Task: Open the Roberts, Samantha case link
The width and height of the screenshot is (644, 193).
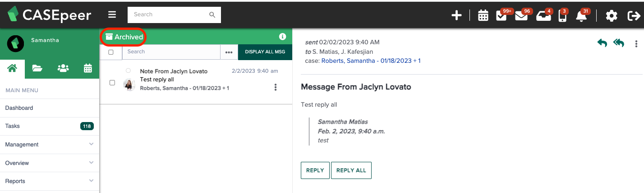Action: pyautogui.click(x=371, y=61)
